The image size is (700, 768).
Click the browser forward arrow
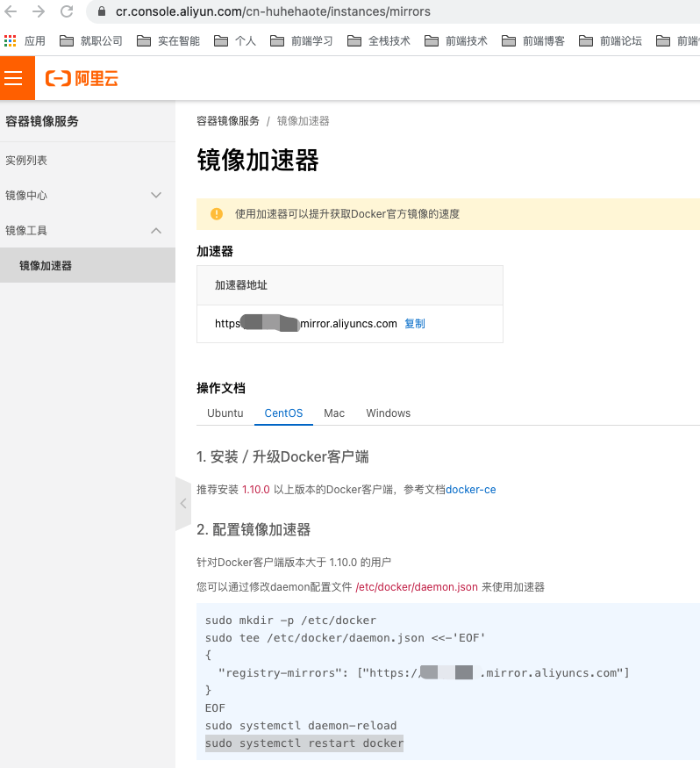point(39,11)
